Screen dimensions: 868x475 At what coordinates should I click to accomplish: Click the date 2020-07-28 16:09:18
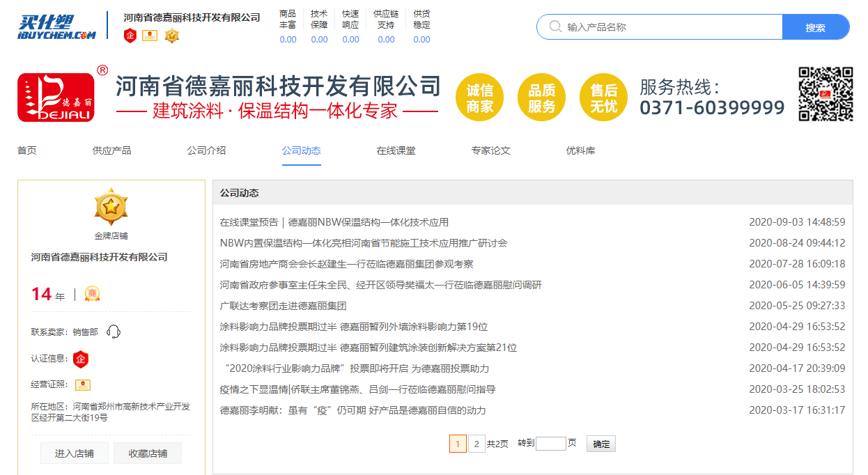click(797, 264)
